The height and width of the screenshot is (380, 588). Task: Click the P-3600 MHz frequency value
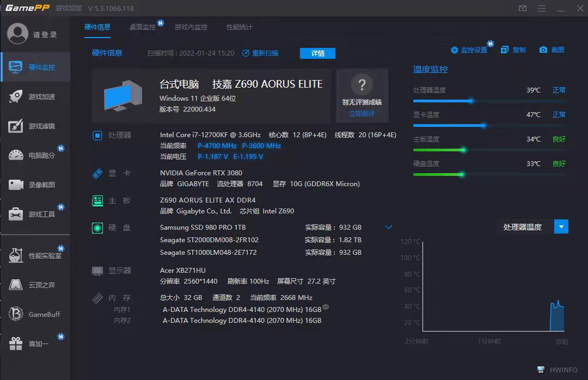(261, 145)
